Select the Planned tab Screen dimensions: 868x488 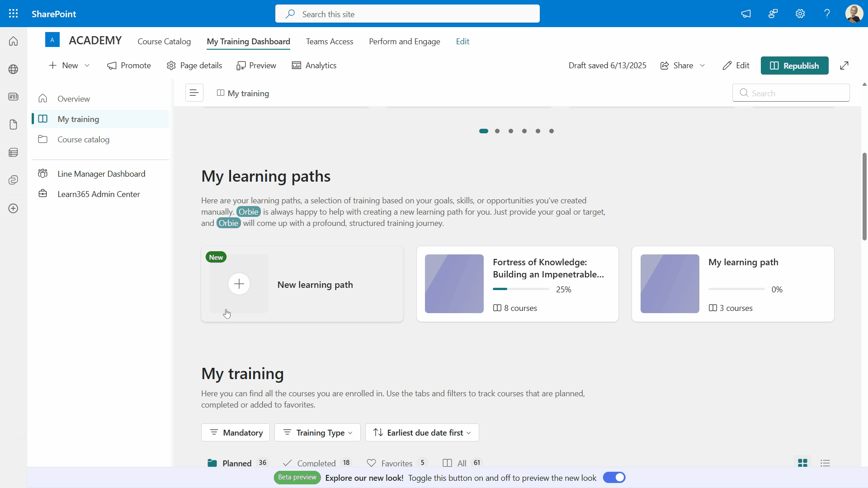(x=237, y=463)
